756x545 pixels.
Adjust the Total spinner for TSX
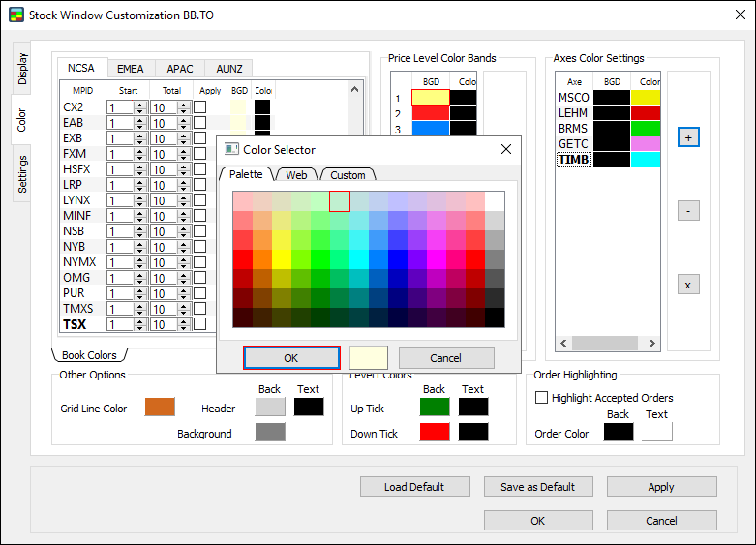184,324
